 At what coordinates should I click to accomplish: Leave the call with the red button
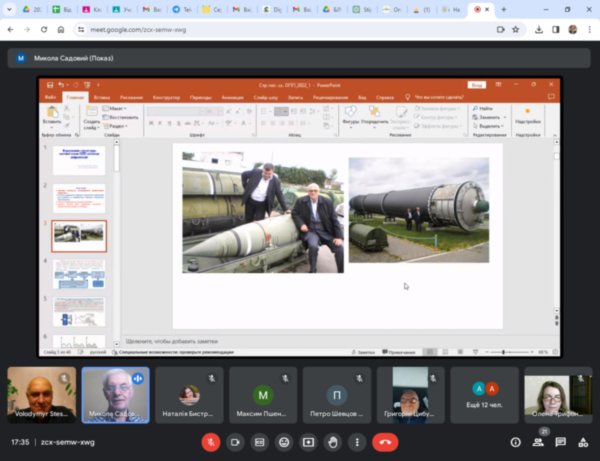[x=385, y=441]
